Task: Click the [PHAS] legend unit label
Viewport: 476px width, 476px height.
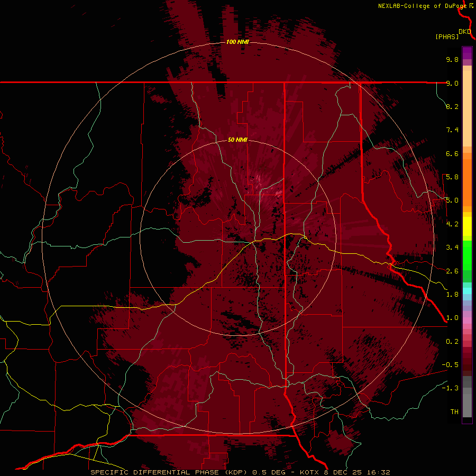Action: (447, 37)
